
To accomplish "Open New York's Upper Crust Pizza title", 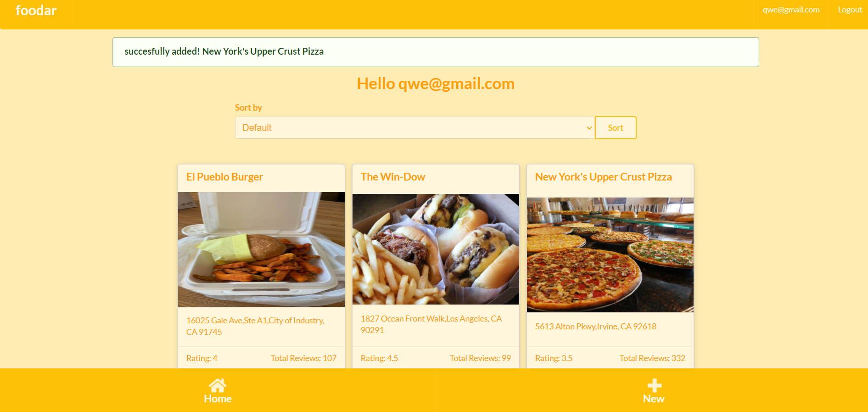I will pos(603,177).
